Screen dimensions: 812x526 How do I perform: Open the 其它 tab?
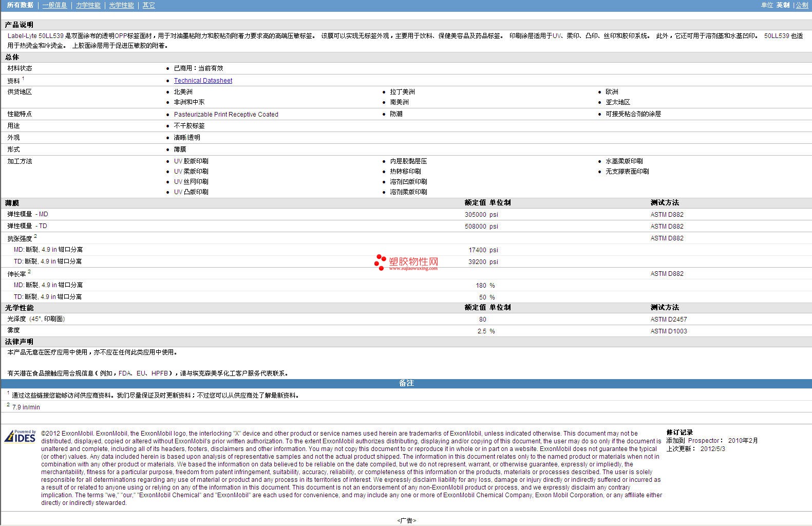(x=149, y=5)
